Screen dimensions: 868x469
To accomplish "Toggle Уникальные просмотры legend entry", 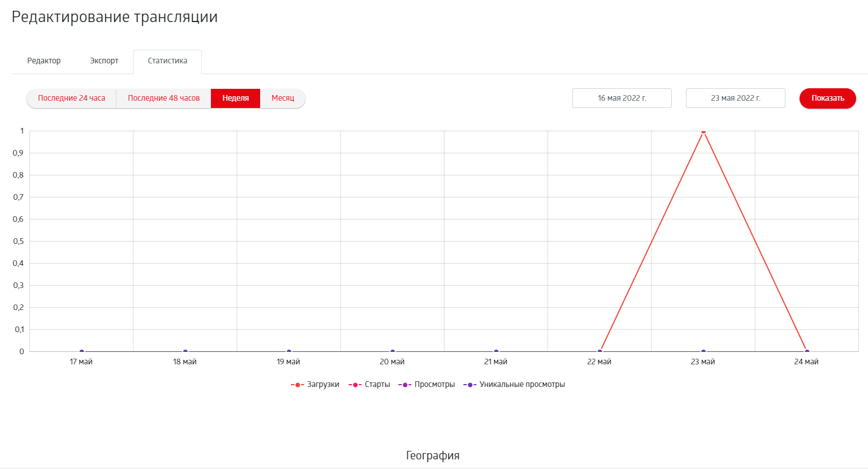I will click(515, 385).
